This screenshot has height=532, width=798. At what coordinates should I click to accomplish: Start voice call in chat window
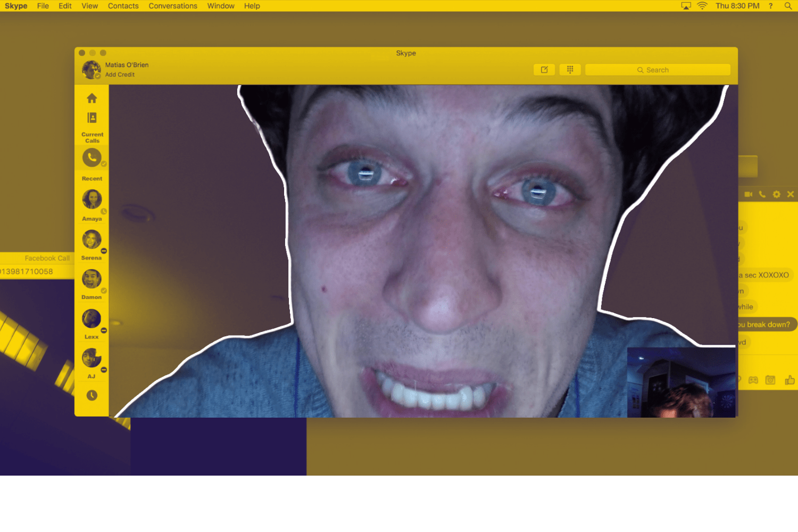click(762, 194)
